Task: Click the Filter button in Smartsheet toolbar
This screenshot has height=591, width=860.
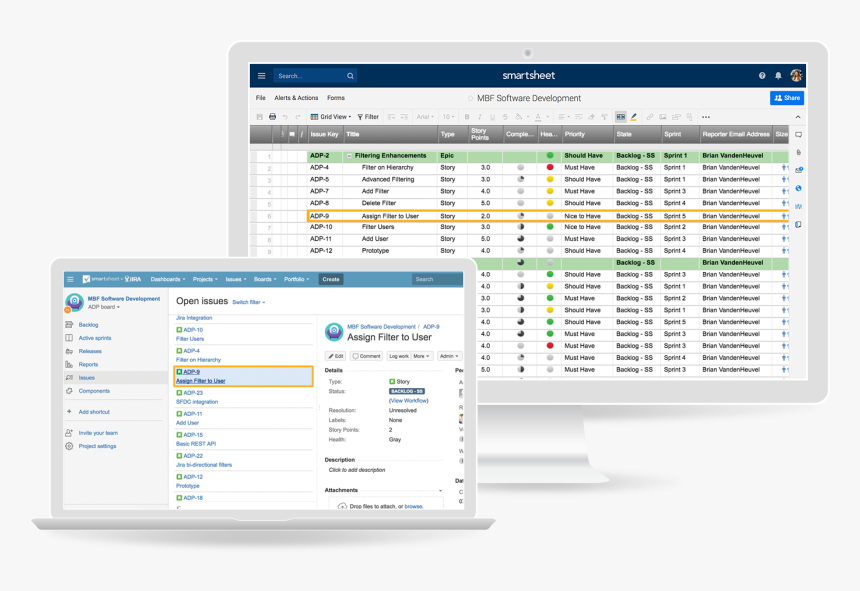Action: 368,117
